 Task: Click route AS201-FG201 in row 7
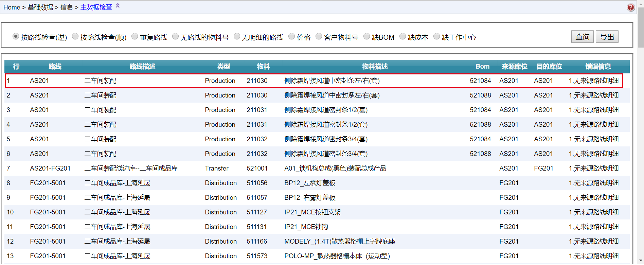click(50, 169)
